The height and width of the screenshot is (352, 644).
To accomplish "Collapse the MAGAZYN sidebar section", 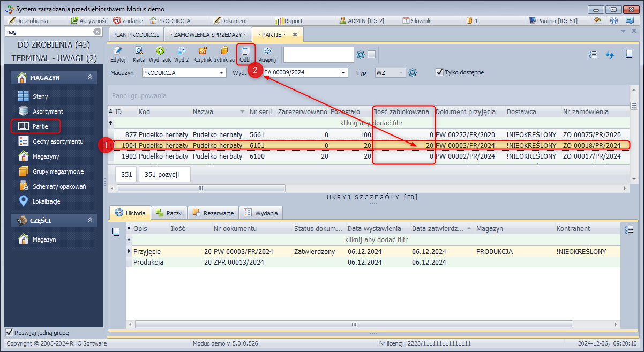I will pyautogui.click(x=90, y=78).
